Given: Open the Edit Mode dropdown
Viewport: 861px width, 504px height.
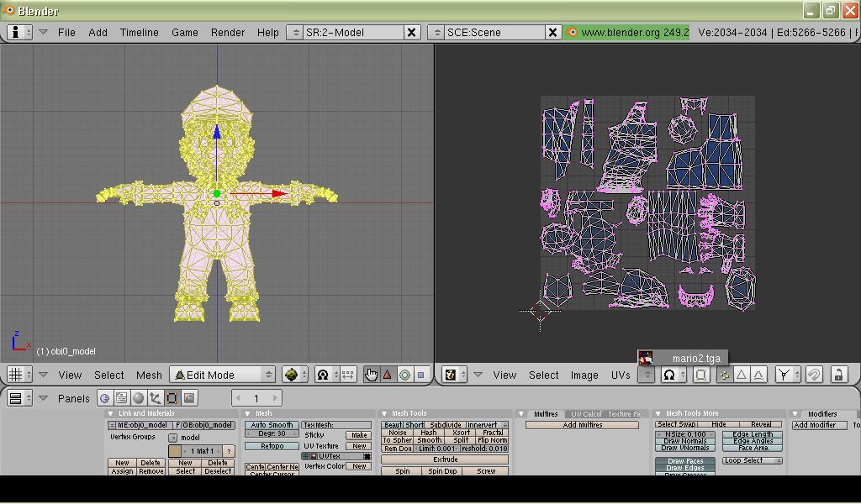Looking at the screenshot, I should [x=223, y=375].
